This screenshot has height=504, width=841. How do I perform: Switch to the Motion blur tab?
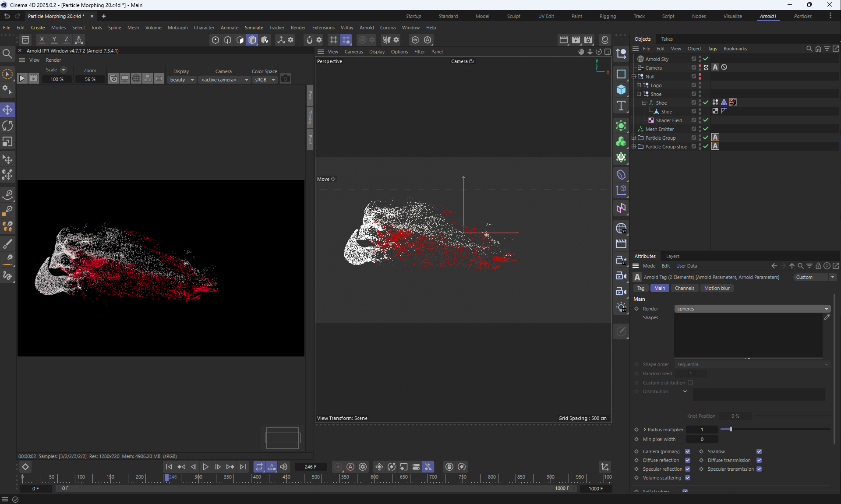pos(717,288)
